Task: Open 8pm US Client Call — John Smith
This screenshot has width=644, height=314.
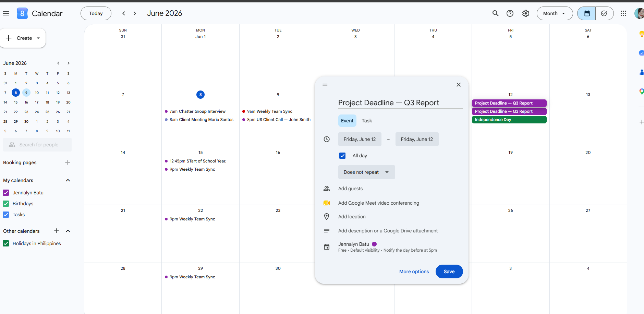Action: tap(276, 120)
